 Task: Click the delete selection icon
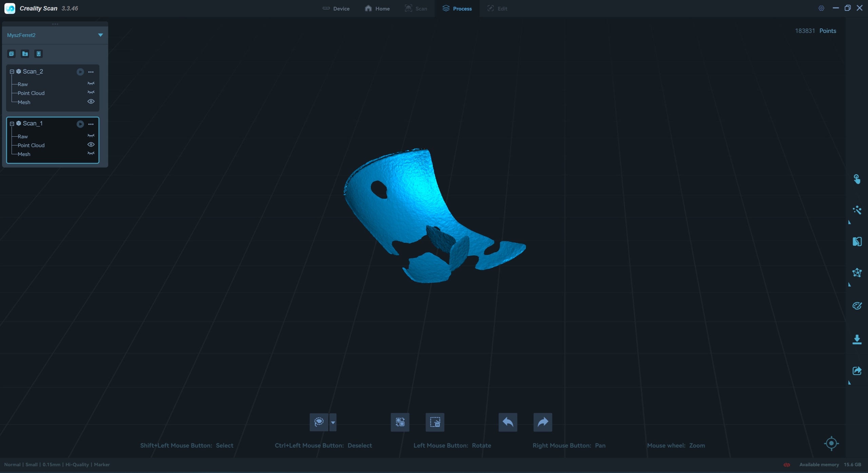(x=435, y=422)
